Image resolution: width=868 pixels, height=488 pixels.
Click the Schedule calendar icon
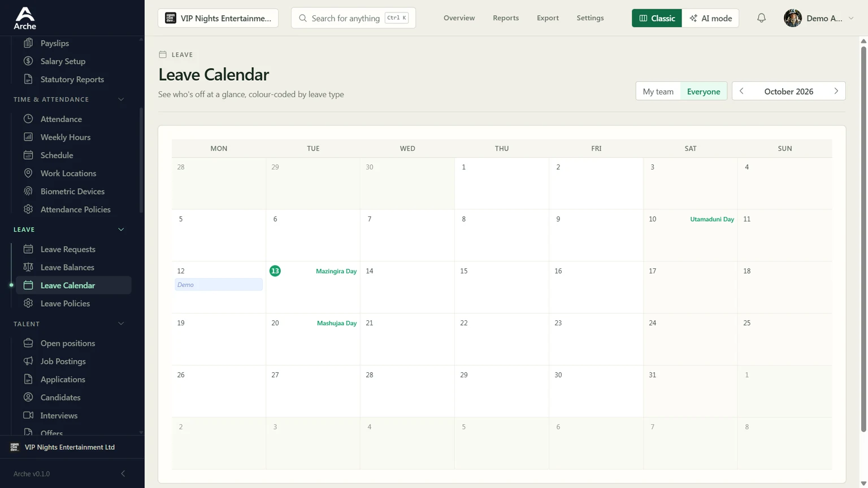point(28,155)
